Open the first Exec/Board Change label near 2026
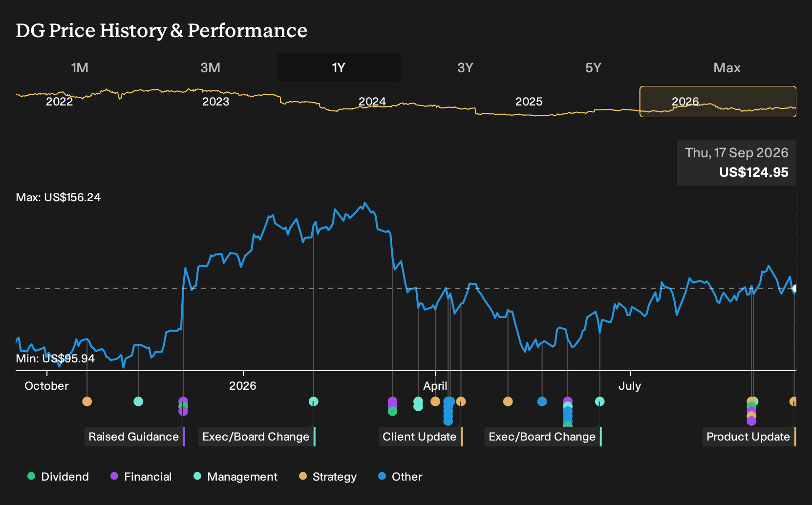This screenshot has height=505, width=812. click(256, 437)
